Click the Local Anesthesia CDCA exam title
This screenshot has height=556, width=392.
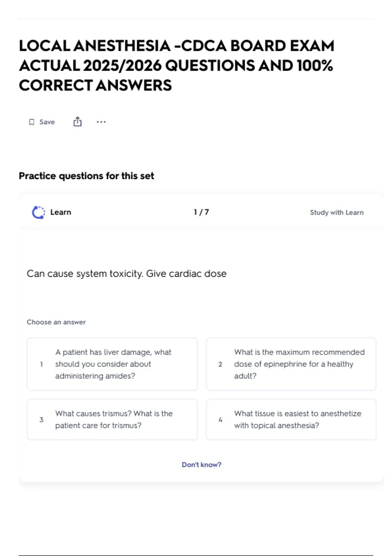177,65
